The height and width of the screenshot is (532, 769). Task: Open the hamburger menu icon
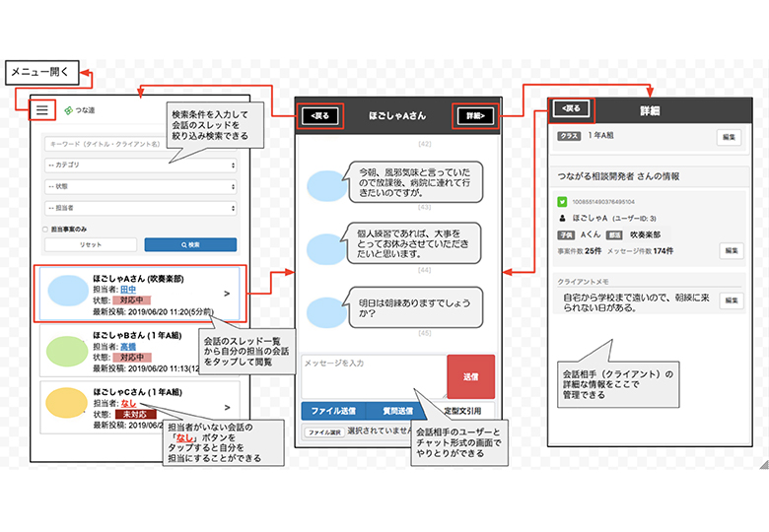[41, 109]
